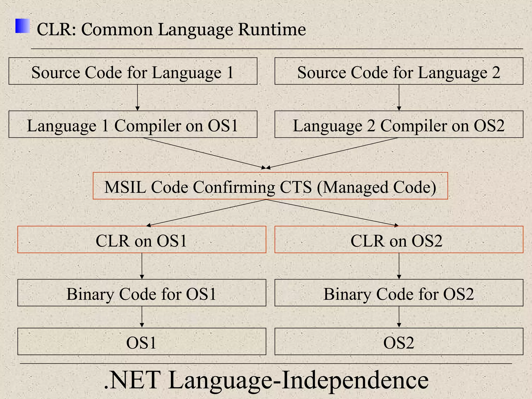Click arrow between CLR on OS2 and Binary Code

[x=399, y=266]
